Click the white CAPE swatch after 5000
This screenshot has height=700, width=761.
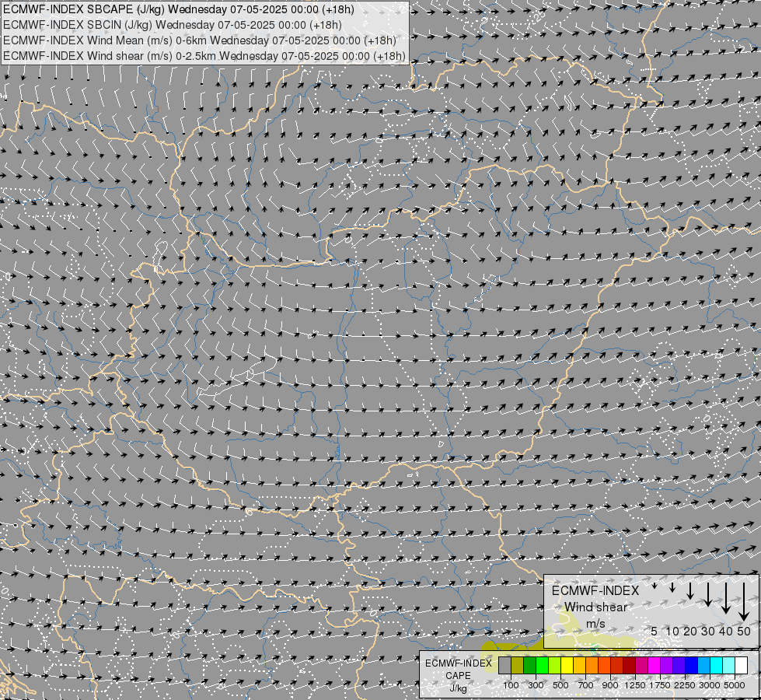(x=741, y=665)
